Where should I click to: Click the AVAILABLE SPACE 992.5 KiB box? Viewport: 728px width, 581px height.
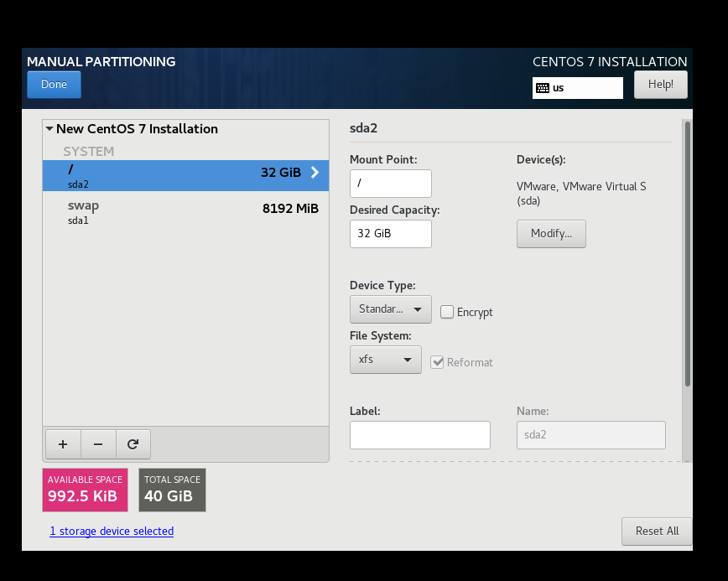point(85,490)
